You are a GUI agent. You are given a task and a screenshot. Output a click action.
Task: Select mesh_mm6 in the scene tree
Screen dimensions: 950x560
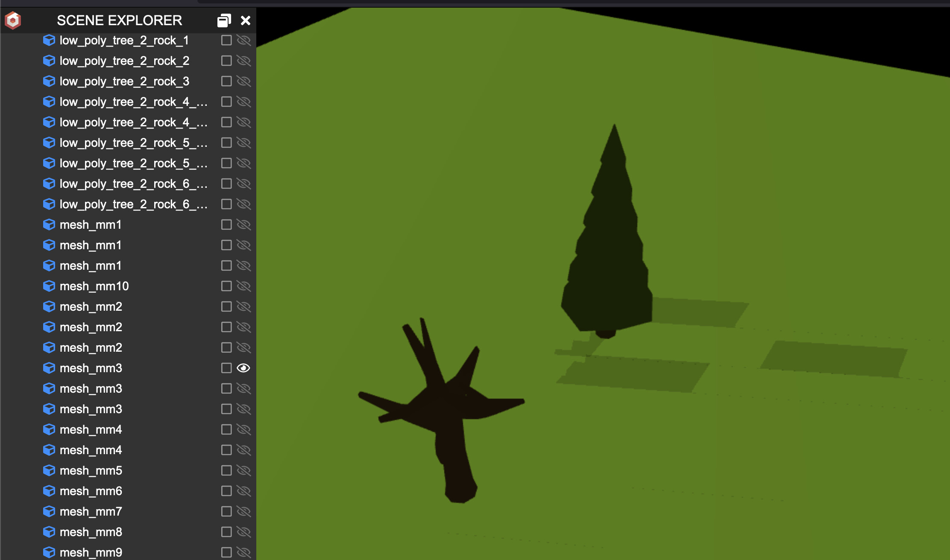pos(91,491)
